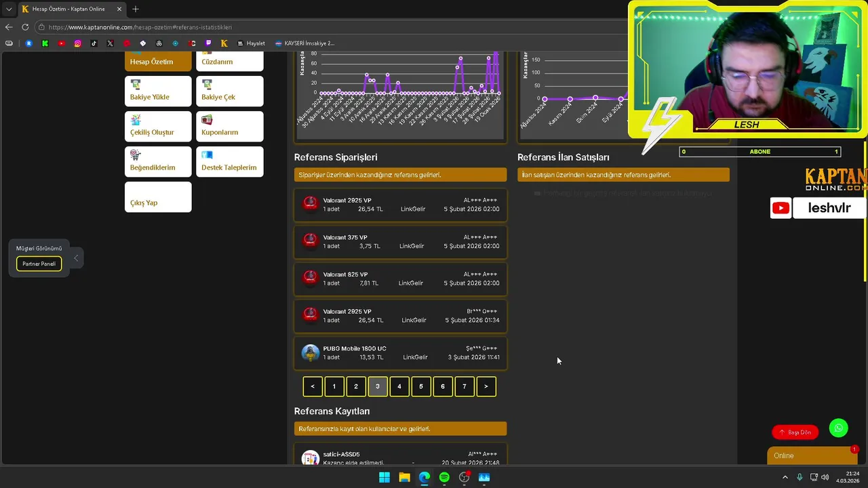The height and width of the screenshot is (488, 868).
Task: Select page 6 of referral orders
Action: (x=443, y=386)
